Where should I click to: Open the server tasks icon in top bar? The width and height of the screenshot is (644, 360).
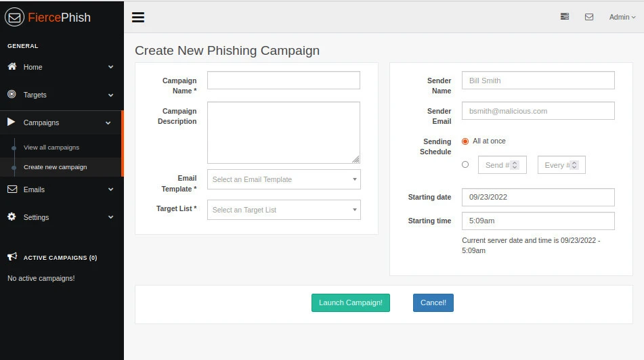coord(565,17)
